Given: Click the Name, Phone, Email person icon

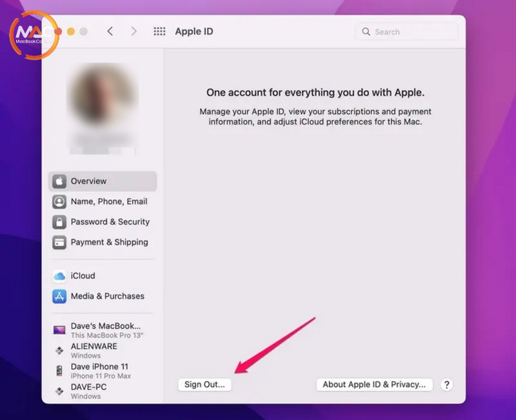Looking at the screenshot, I should point(59,202).
